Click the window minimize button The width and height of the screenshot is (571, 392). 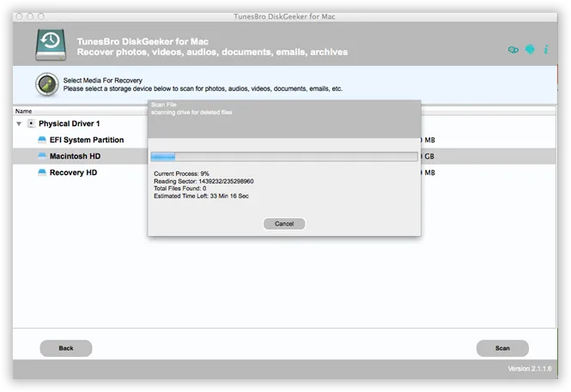30,16
